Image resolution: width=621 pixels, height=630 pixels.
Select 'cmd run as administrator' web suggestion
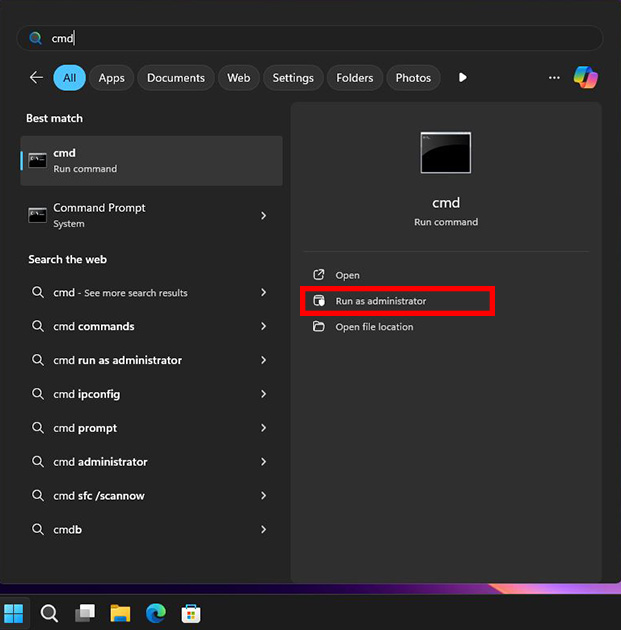pos(151,360)
